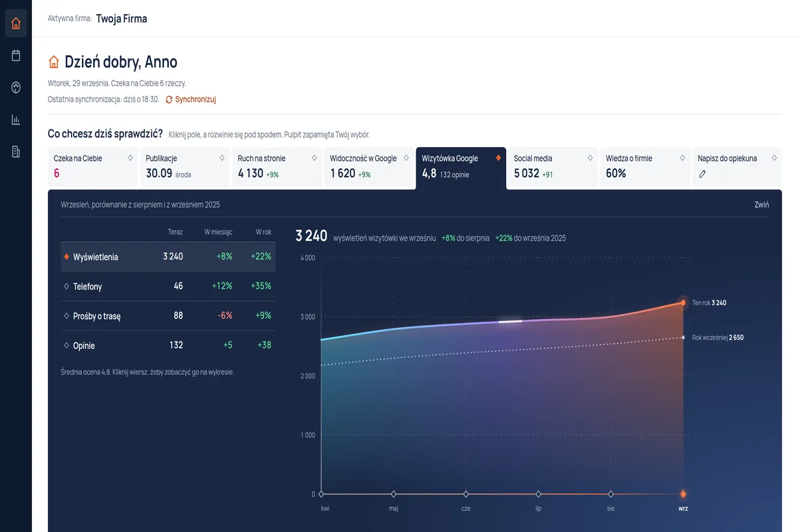Switch to the Ruch na stronie tab
Viewport: 798px width, 532px height.
pyautogui.click(x=277, y=167)
